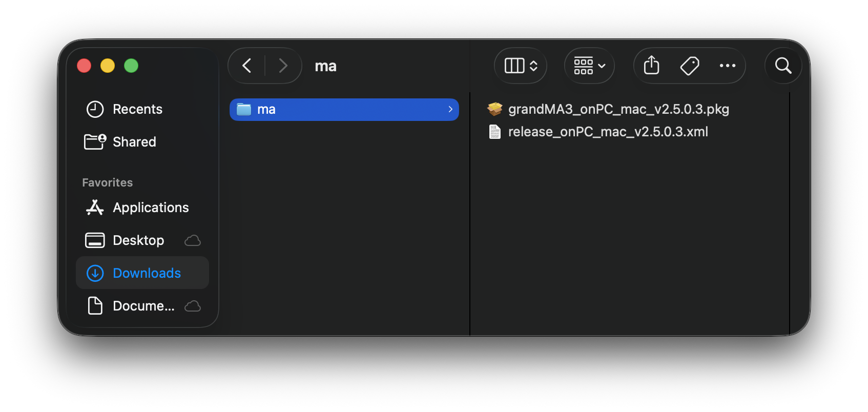Open Documents in the sidebar
868x412 pixels.
(x=142, y=306)
